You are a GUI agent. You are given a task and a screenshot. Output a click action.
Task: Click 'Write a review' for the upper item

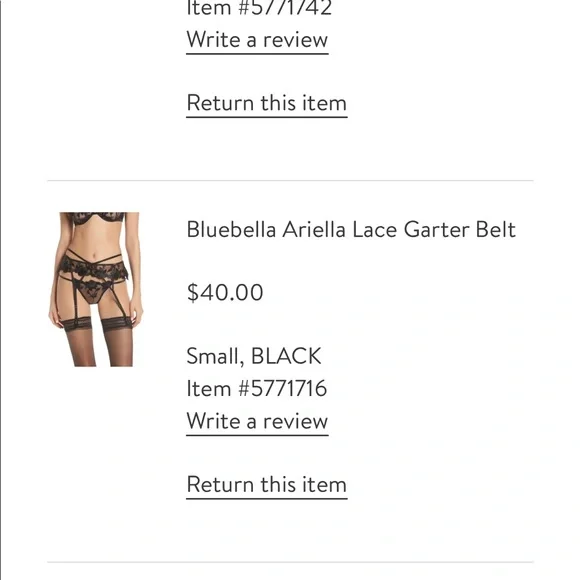click(x=257, y=40)
